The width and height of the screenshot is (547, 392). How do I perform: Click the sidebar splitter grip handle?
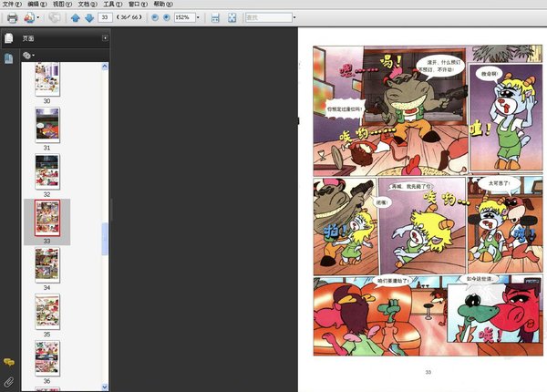pos(110,210)
